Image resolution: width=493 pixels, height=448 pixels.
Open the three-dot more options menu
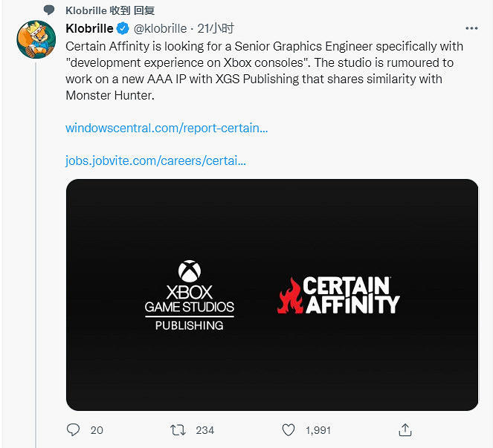[471, 28]
